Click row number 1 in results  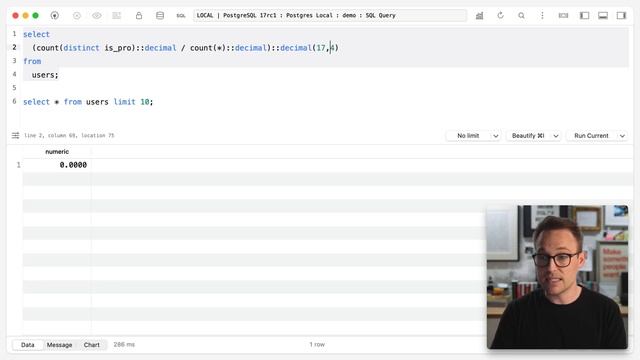point(18,165)
